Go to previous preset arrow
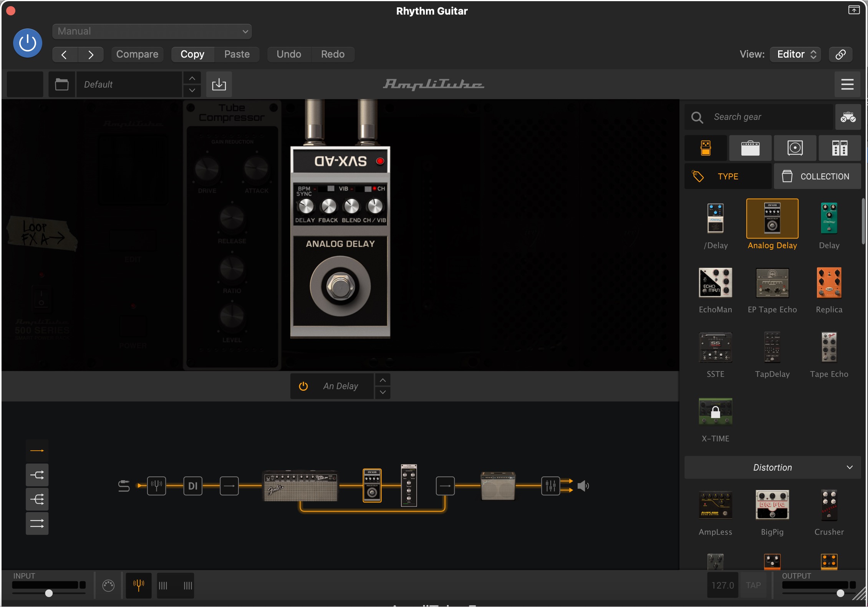Image resolution: width=868 pixels, height=607 pixels. [65, 55]
